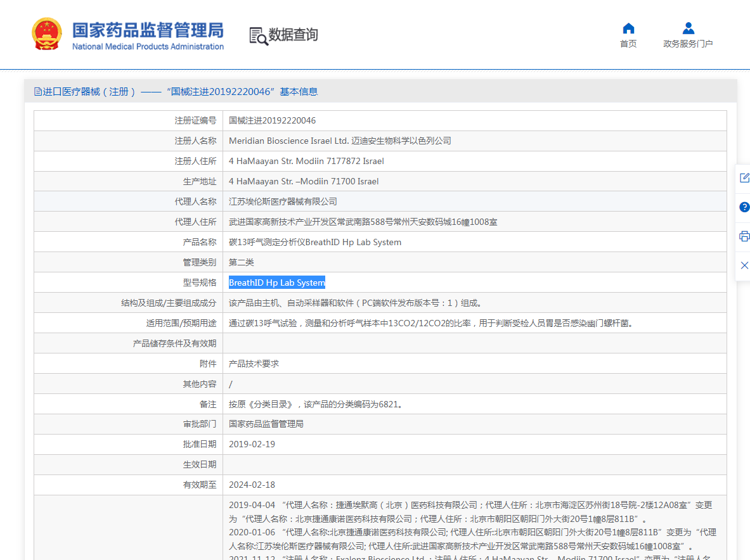
Task: Click agent name 江苏埃伦斯医疗器械有限公司
Action: 283,201
